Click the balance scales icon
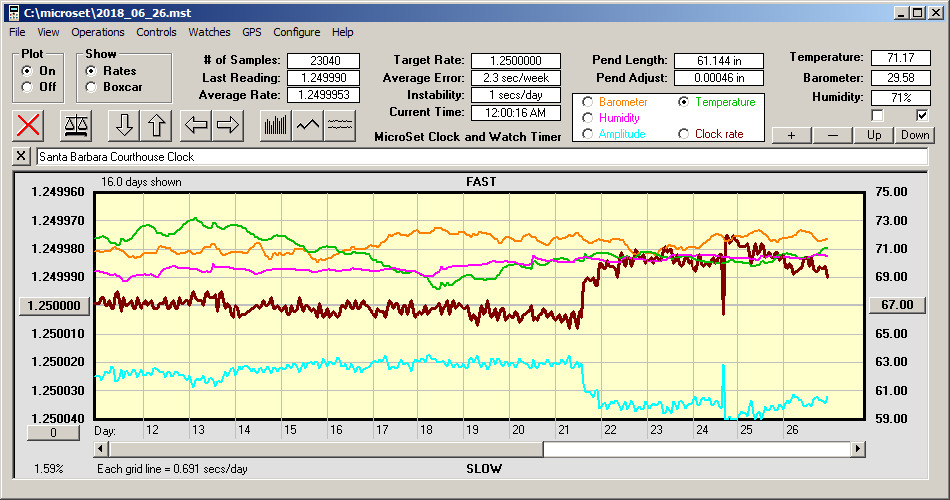 [76, 125]
